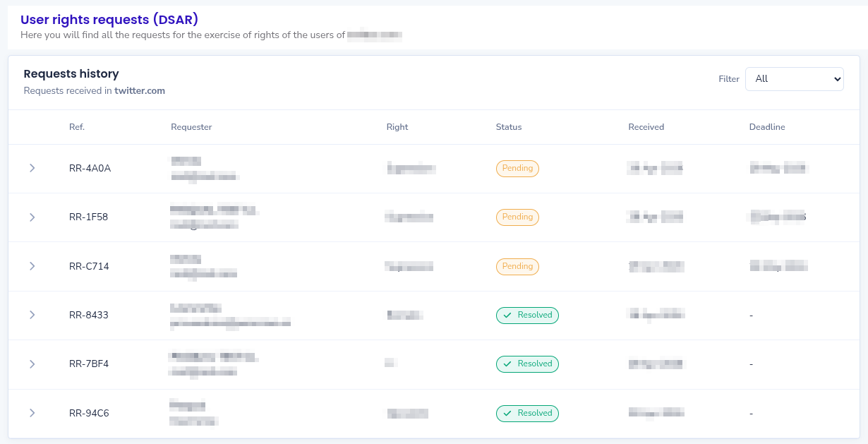Select reference RR-8433 text
The width and height of the screenshot is (868, 444).
pyautogui.click(x=89, y=316)
